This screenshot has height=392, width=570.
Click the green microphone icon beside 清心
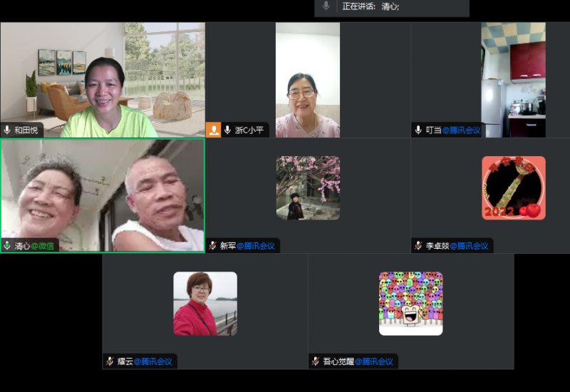(x=7, y=246)
